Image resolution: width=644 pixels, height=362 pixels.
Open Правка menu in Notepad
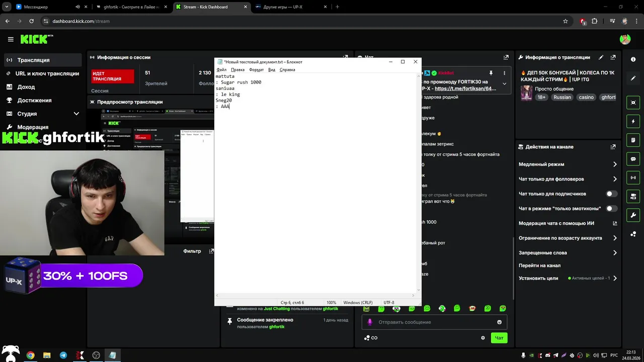(237, 70)
